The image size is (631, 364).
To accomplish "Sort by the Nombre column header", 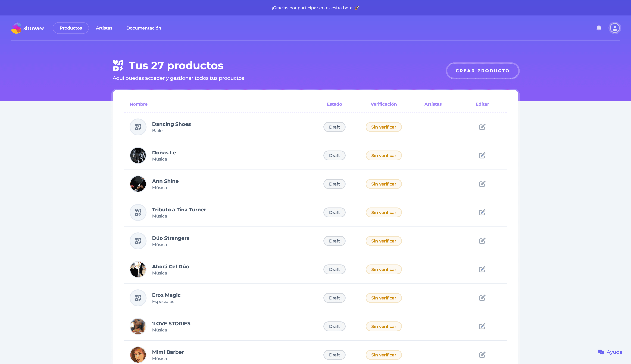I will click(138, 104).
